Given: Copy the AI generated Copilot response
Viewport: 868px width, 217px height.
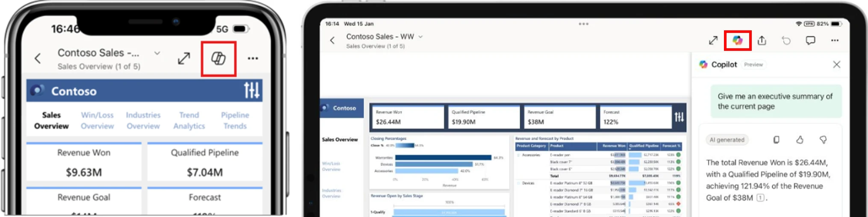Looking at the screenshot, I should 777,140.
